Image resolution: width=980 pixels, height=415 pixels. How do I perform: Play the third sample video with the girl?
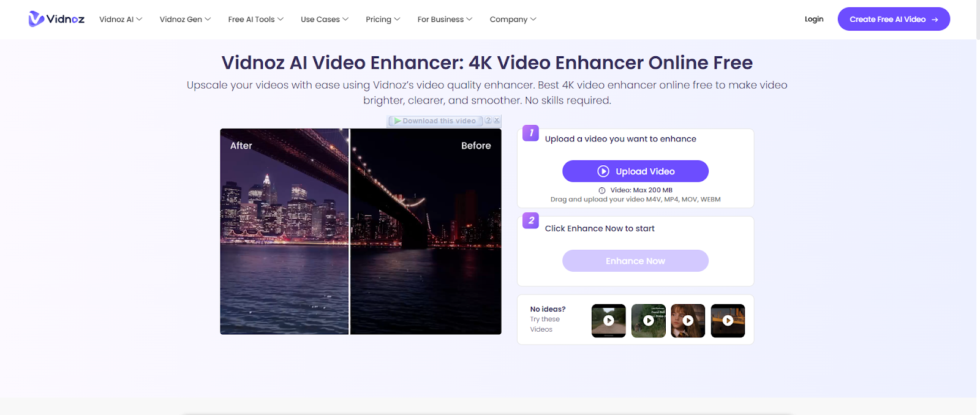click(688, 321)
